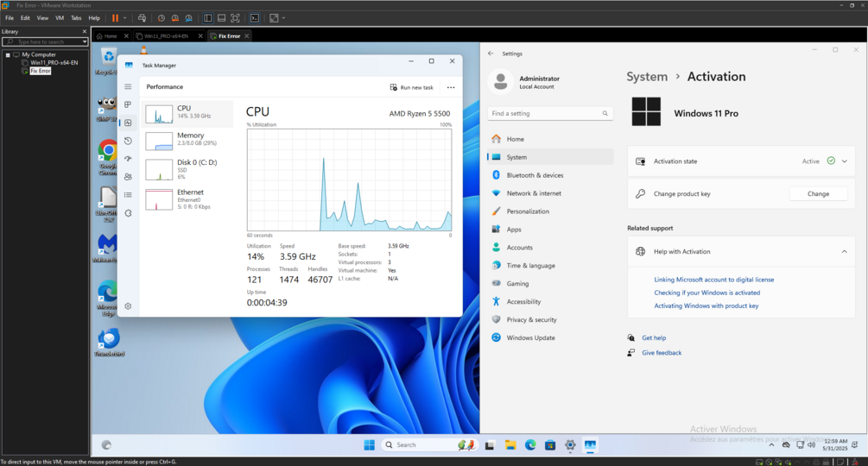Open Network & internet in Settings
Viewport: 868px width, 466px height.
(x=550, y=193)
